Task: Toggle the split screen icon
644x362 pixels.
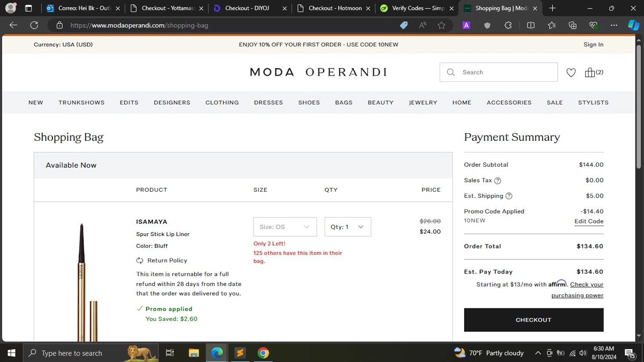Action: pyautogui.click(x=531, y=25)
